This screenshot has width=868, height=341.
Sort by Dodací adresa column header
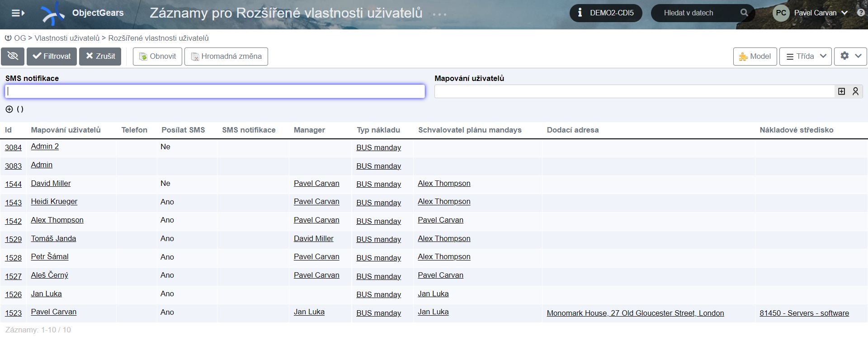[573, 130]
